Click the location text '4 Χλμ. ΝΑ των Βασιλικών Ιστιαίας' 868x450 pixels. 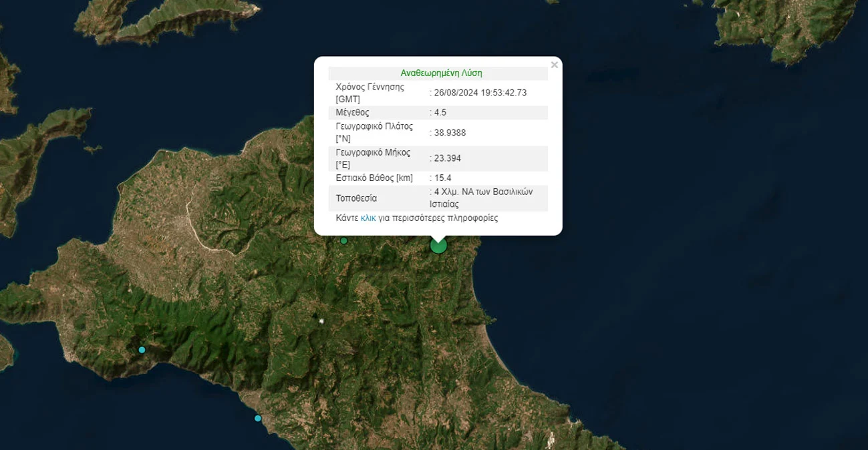click(x=483, y=198)
